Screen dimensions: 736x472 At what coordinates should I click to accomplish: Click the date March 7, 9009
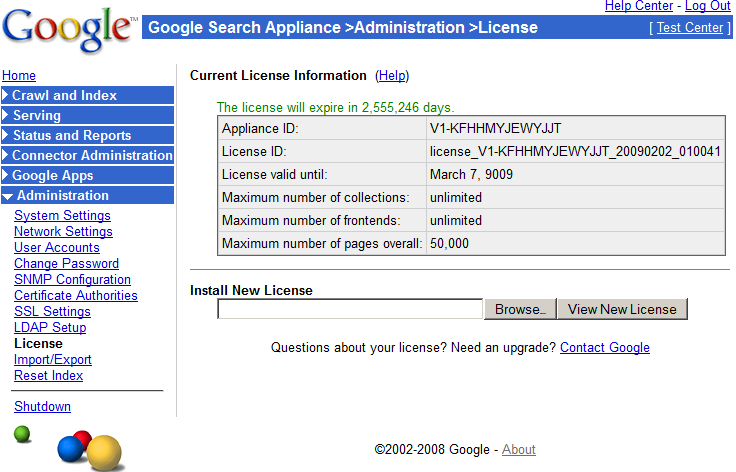pos(471,175)
